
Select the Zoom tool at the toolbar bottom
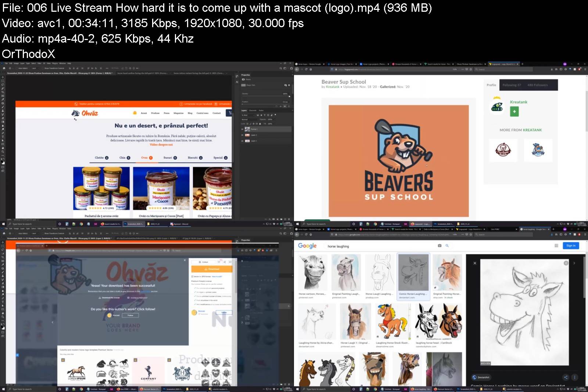pos(2,151)
